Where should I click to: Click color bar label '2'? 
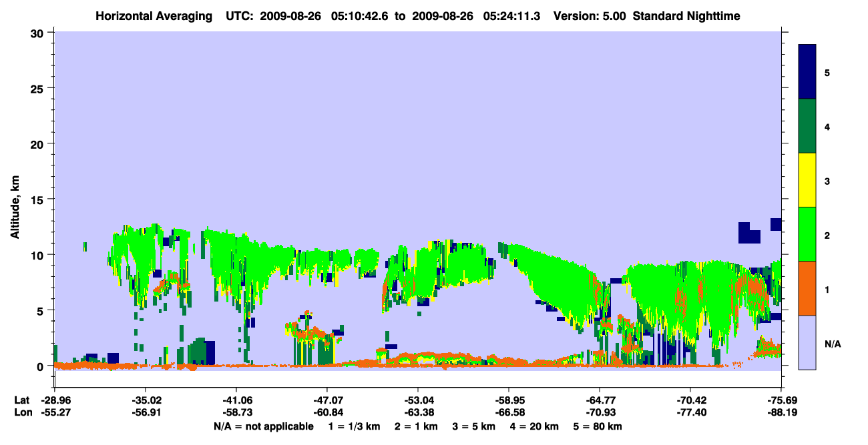point(827,236)
